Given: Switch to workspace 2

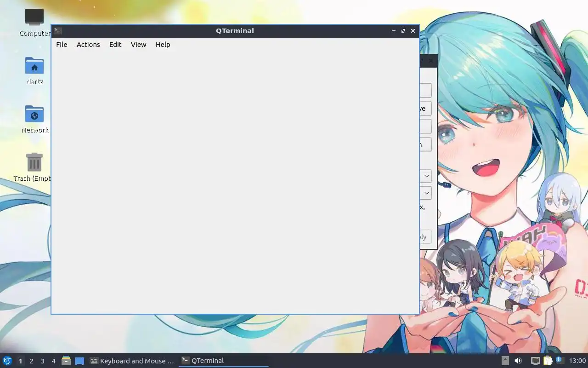Looking at the screenshot, I should click(x=31, y=361).
